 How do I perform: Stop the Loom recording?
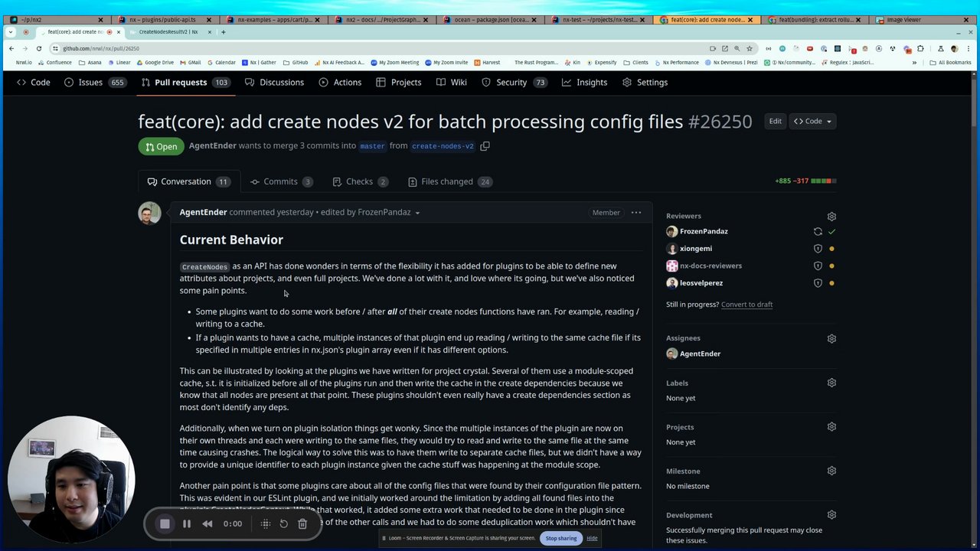coord(165,524)
